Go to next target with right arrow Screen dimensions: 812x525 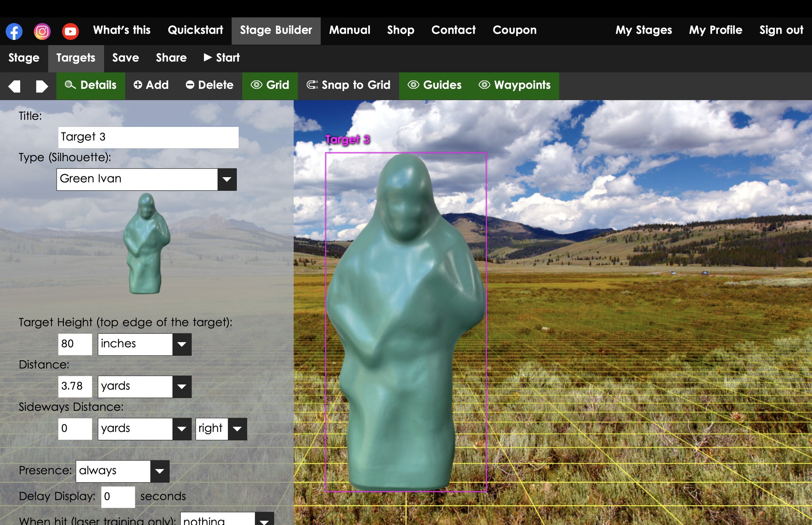(x=42, y=86)
